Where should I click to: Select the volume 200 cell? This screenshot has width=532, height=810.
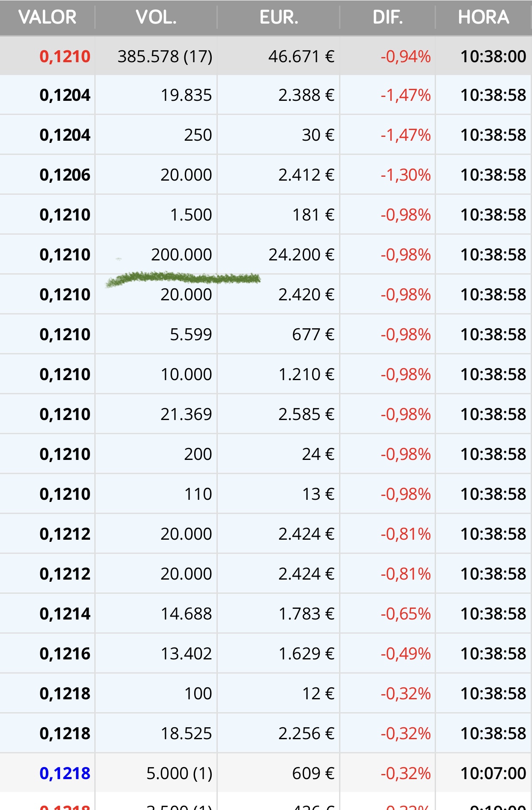[198, 454]
